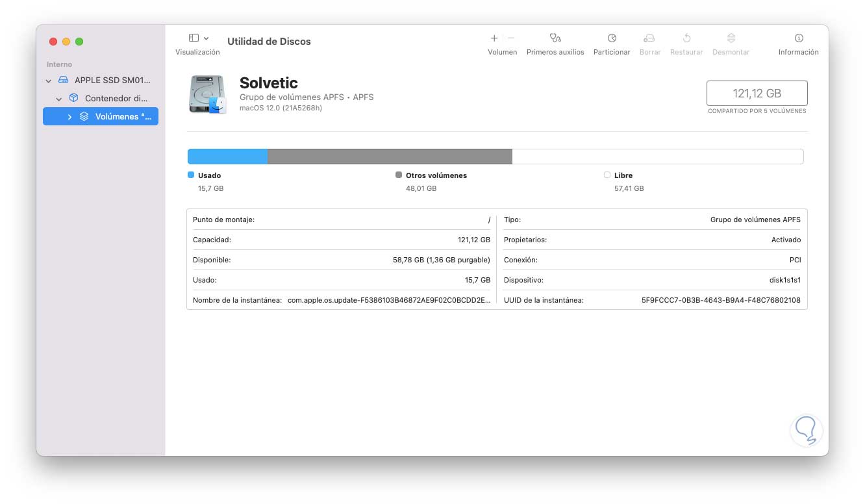Open the Visualización sidebar view menu

[198, 38]
